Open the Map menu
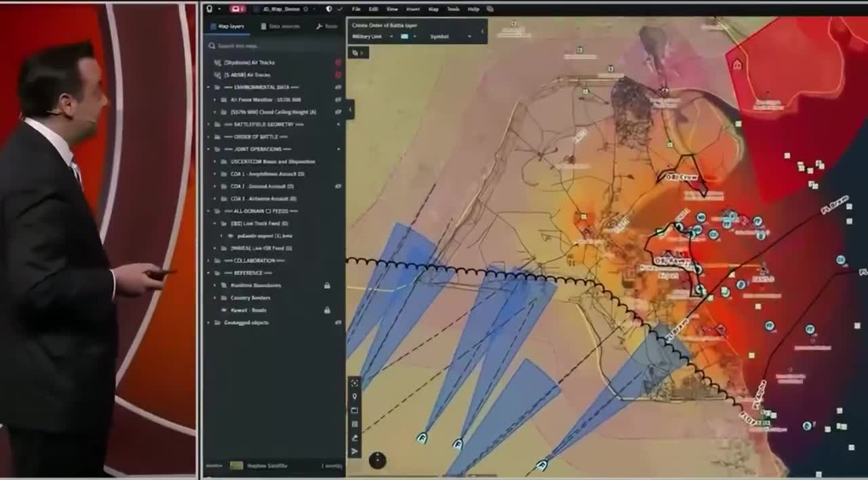This screenshot has height=480, width=868. 433,9
